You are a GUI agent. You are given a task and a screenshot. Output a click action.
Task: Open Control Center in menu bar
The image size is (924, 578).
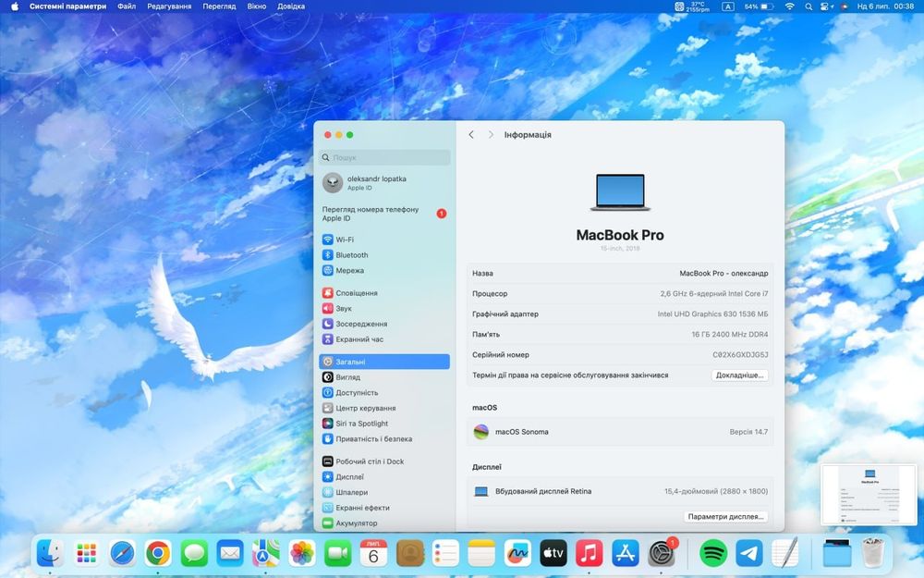826,6
